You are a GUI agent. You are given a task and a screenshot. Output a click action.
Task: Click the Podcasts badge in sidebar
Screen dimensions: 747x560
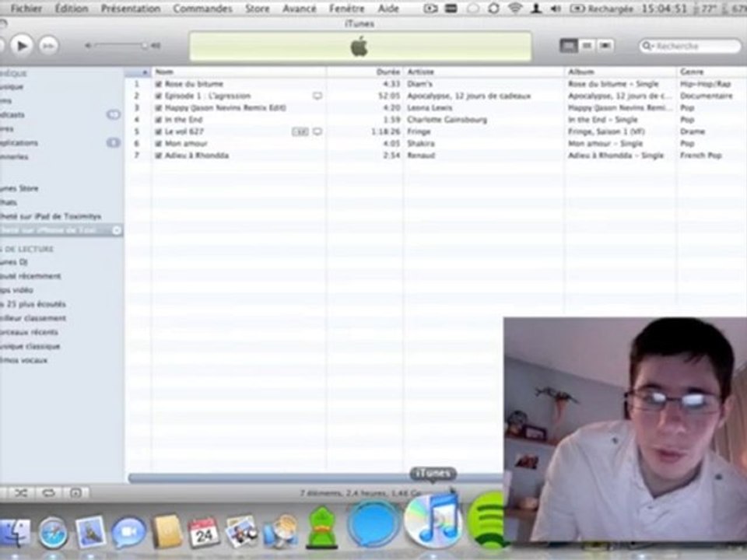(x=113, y=115)
